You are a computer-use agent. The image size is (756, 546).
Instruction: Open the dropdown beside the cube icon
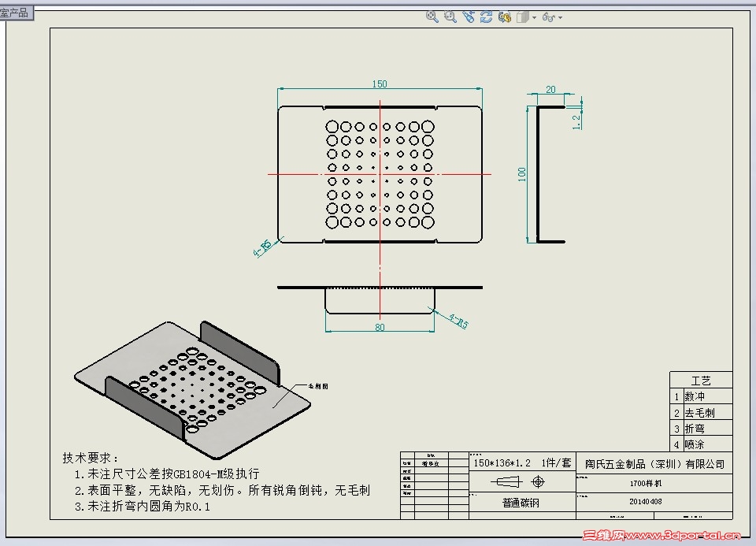(534, 17)
